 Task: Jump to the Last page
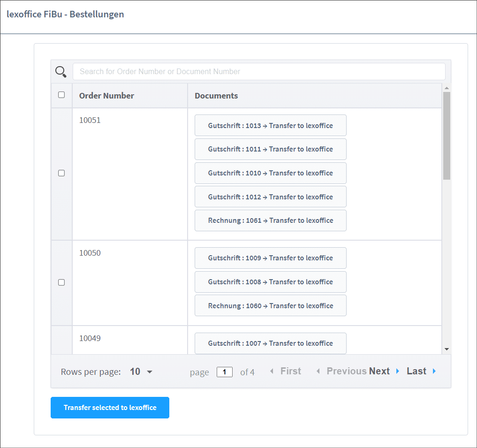click(421, 371)
